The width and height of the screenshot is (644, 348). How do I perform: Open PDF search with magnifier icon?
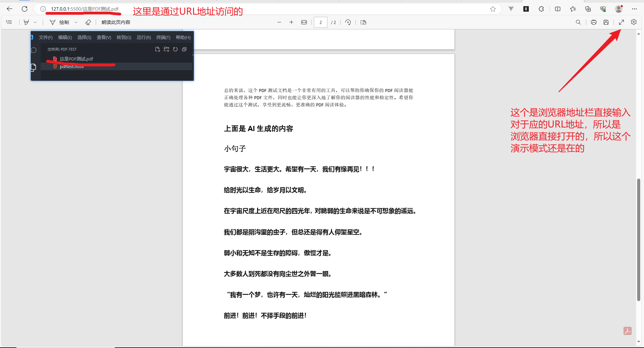tap(578, 22)
